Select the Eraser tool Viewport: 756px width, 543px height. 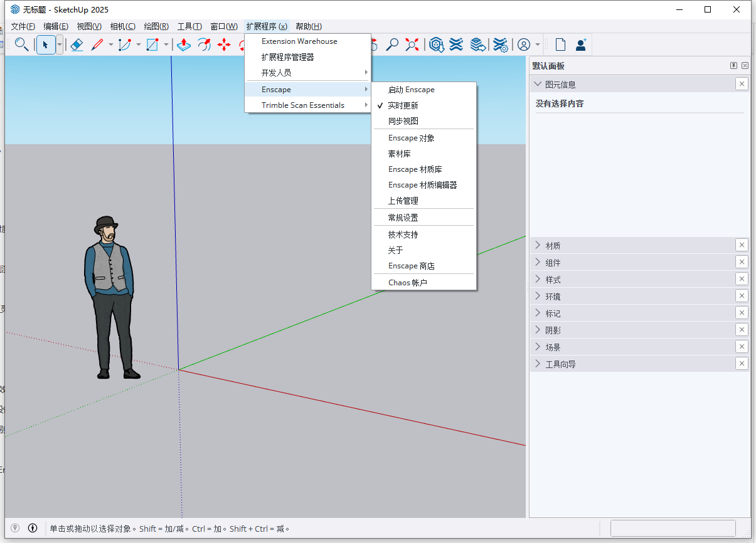77,45
